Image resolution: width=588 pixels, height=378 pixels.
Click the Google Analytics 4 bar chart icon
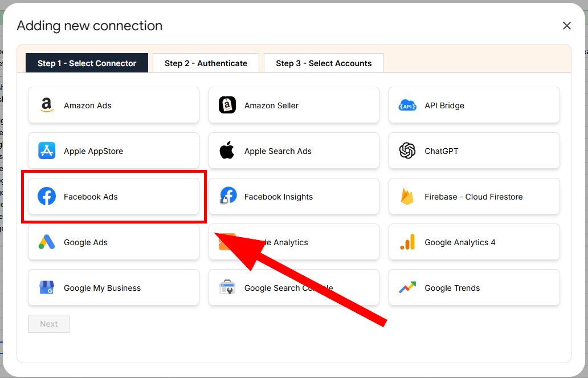pyautogui.click(x=407, y=242)
